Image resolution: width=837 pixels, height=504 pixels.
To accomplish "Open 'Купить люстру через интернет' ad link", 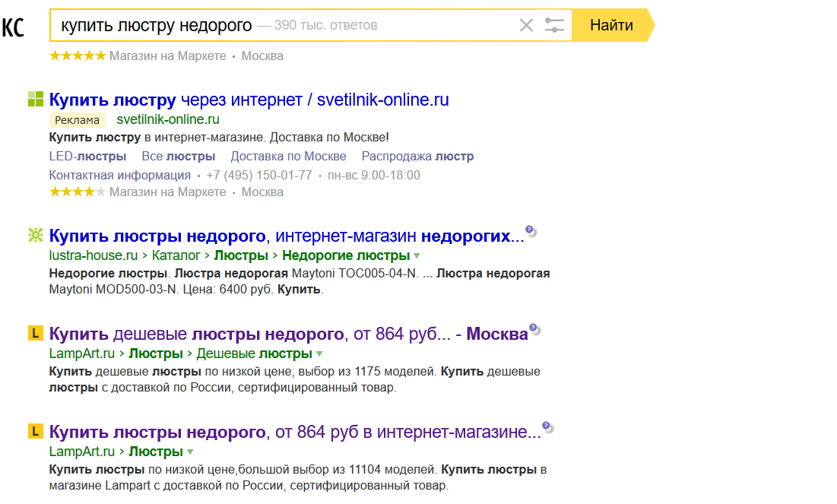I will [249, 100].
